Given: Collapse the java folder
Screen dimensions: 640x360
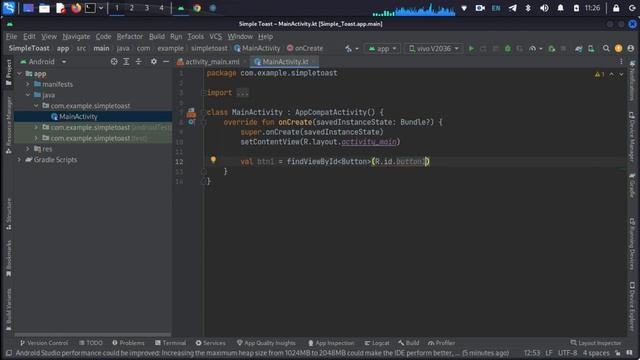Looking at the screenshot, I should pyautogui.click(x=28, y=95).
